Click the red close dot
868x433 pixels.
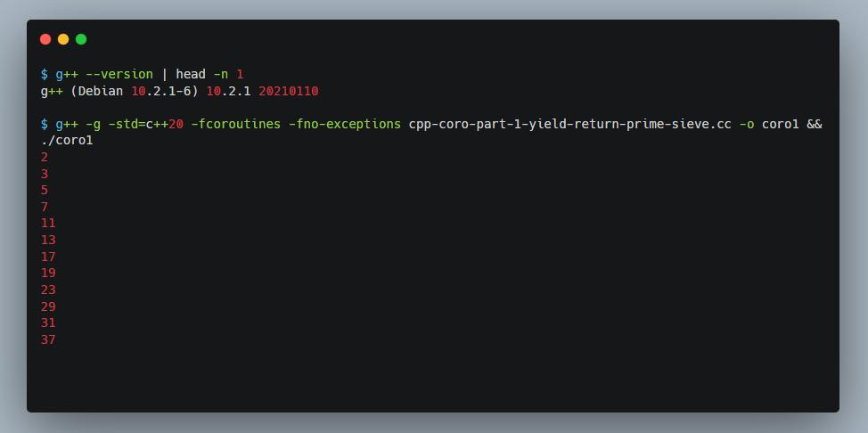[x=45, y=39]
